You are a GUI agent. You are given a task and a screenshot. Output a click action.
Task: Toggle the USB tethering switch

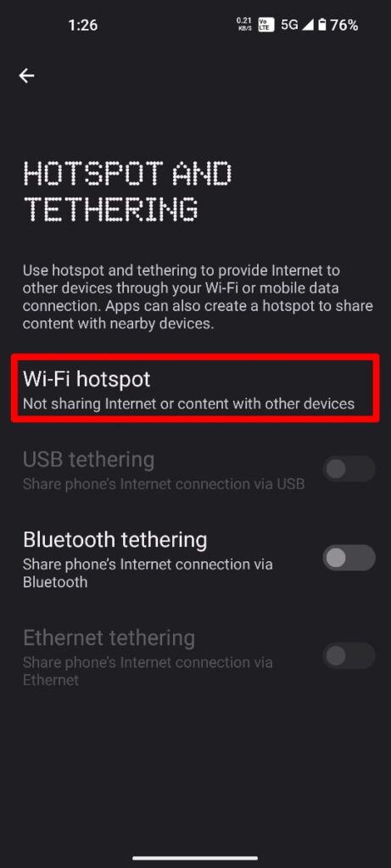(349, 470)
